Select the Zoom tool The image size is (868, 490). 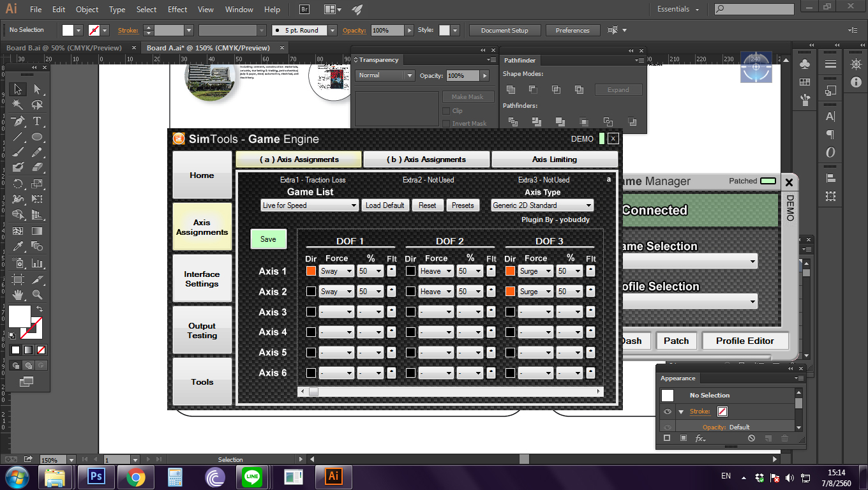coord(37,294)
